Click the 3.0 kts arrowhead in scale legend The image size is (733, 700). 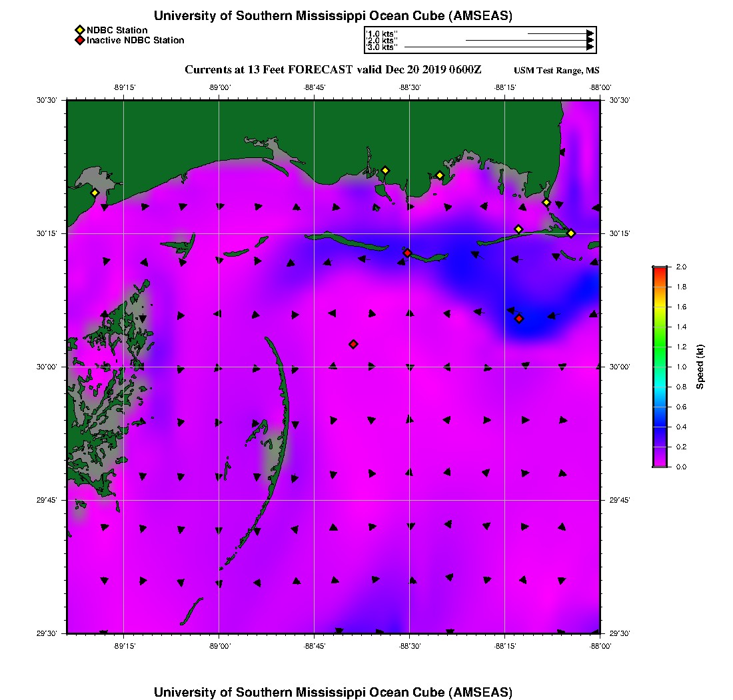590,47
